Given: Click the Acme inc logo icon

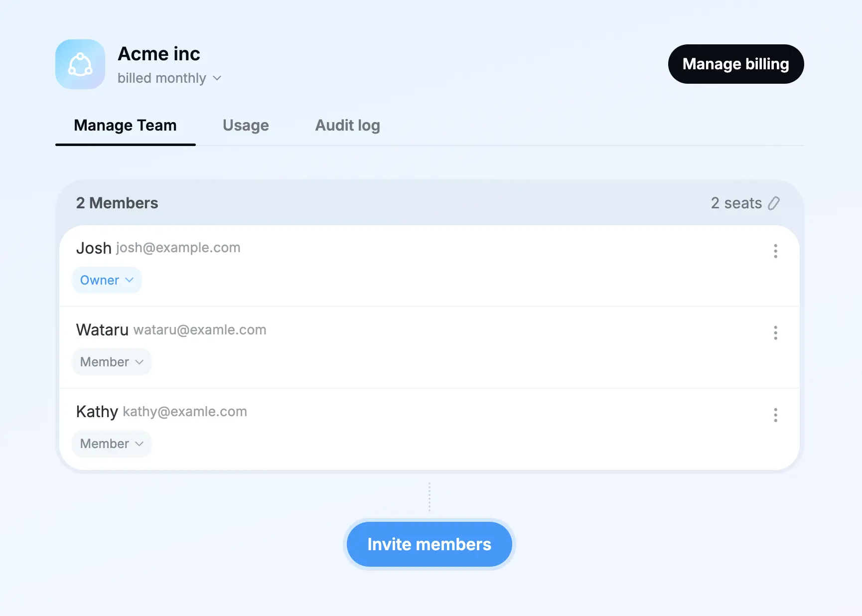Looking at the screenshot, I should coord(80,64).
